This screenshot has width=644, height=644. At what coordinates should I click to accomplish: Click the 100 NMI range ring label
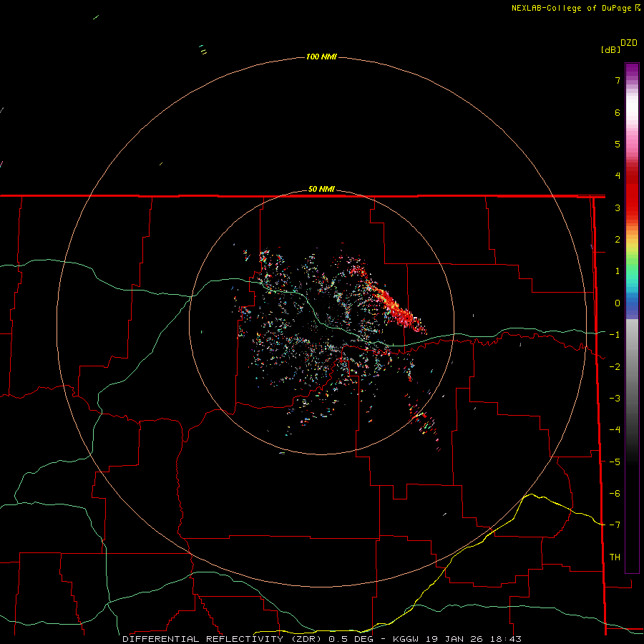click(x=321, y=57)
